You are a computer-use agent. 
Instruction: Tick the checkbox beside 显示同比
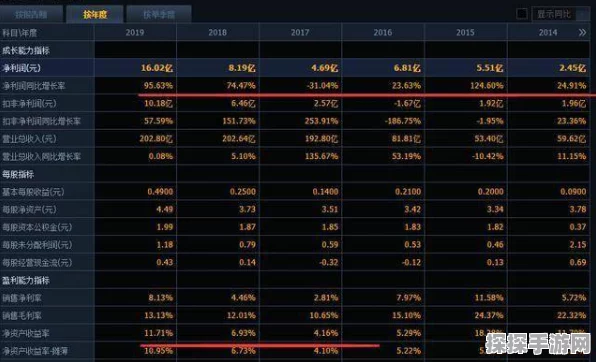(x=522, y=14)
